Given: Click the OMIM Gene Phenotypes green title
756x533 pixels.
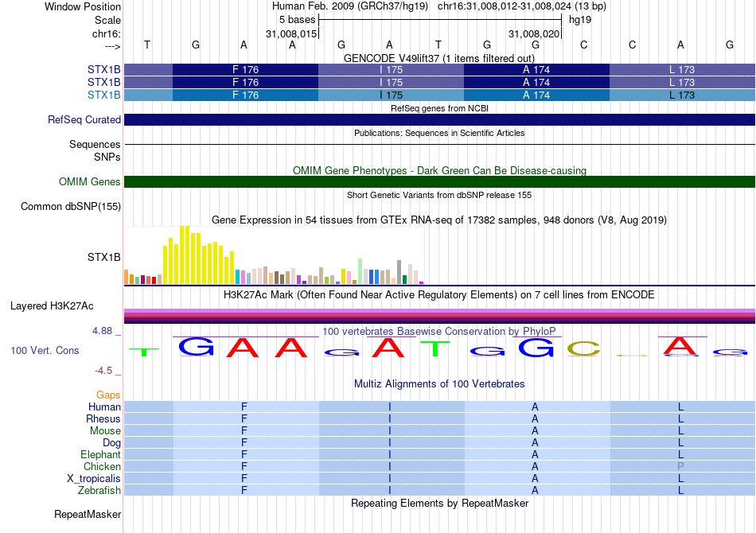Looking at the screenshot, I should point(439,170).
